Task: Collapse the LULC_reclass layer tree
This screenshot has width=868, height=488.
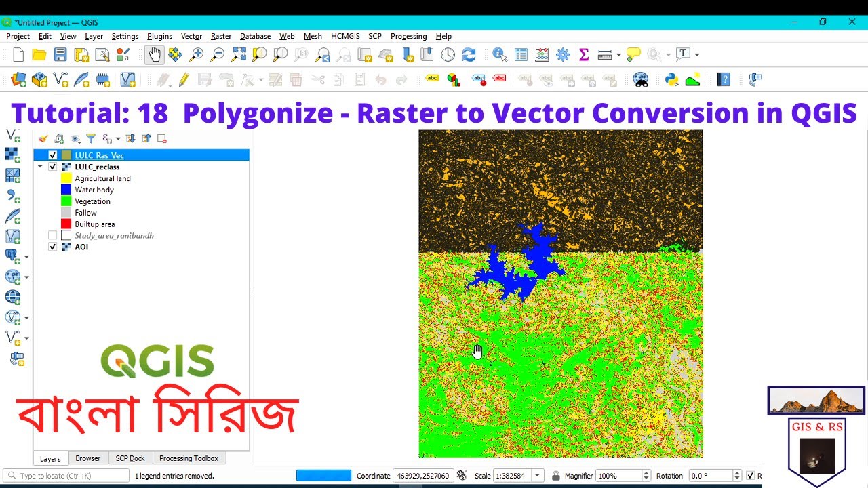Action: click(40, 167)
